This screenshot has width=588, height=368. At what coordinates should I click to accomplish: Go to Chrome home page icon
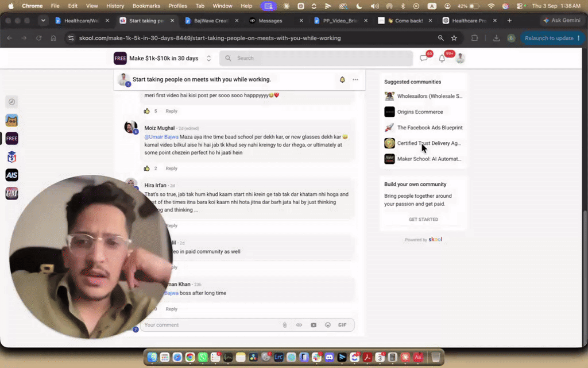click(53, 38)
